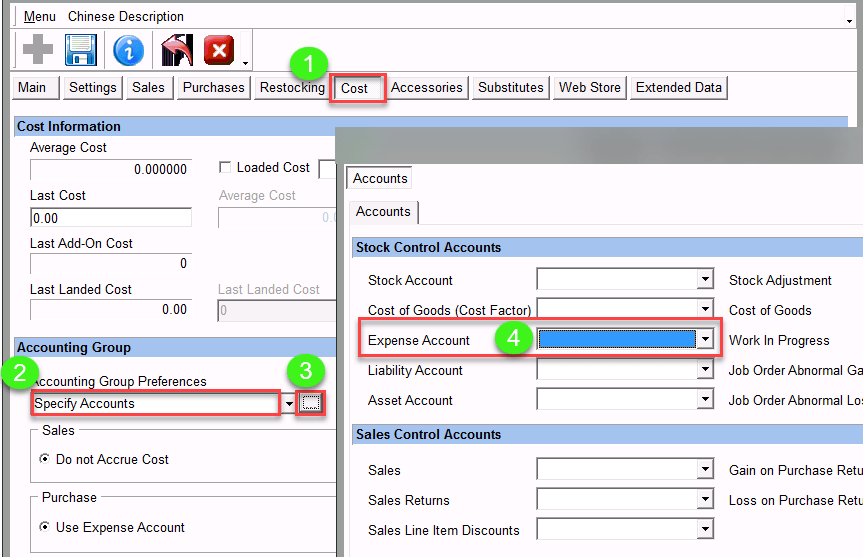This screenshot has width=863, height=557.
Task: Enable the Loaded Cost checkbox
Action: [225, 168]
